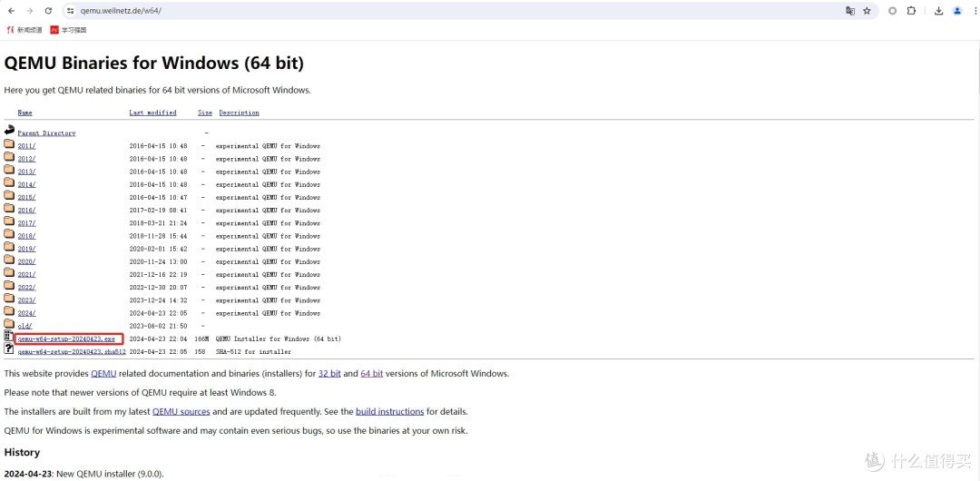Click folder icon beside 2011/

click(9, 144)
